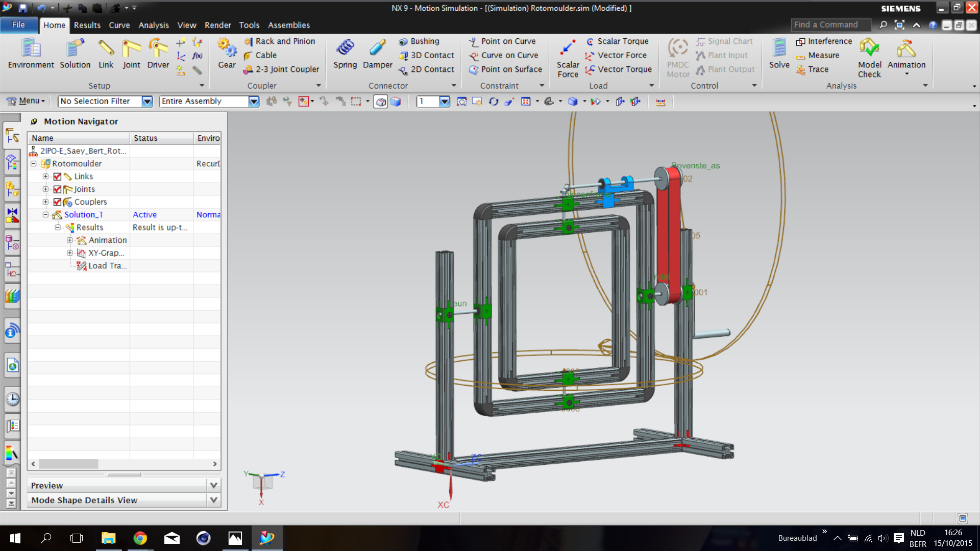Save the simulation file

(23, 8)
